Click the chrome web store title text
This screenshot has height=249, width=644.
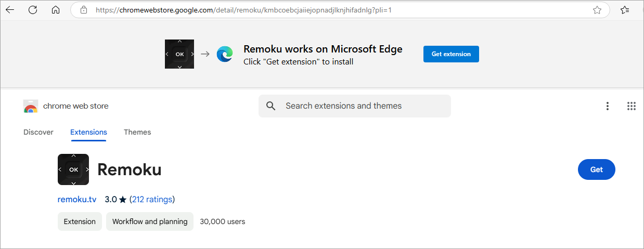click(76, 106)
